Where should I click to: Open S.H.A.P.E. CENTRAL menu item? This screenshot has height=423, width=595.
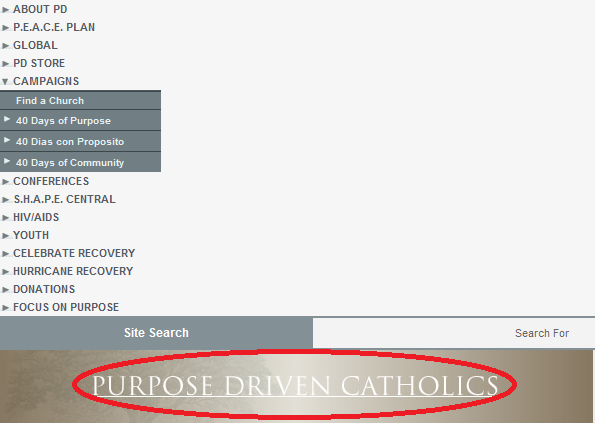tap(64, 199)
